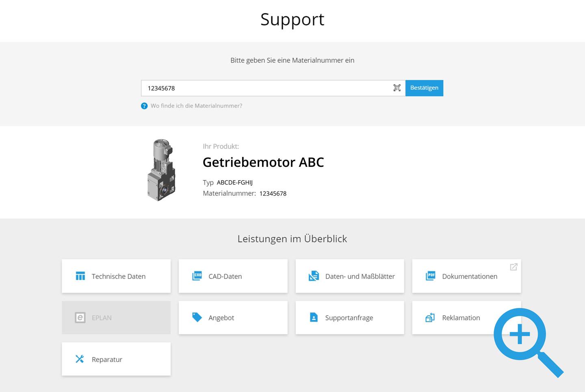Click the PDF icon on Dokumentationen tile
585x392 pixels.
430,276
